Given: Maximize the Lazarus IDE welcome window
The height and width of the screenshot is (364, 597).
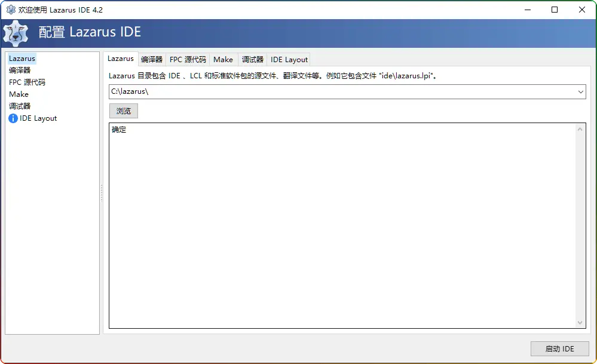Looking at the screenshot, I should [x=555, y=10].
